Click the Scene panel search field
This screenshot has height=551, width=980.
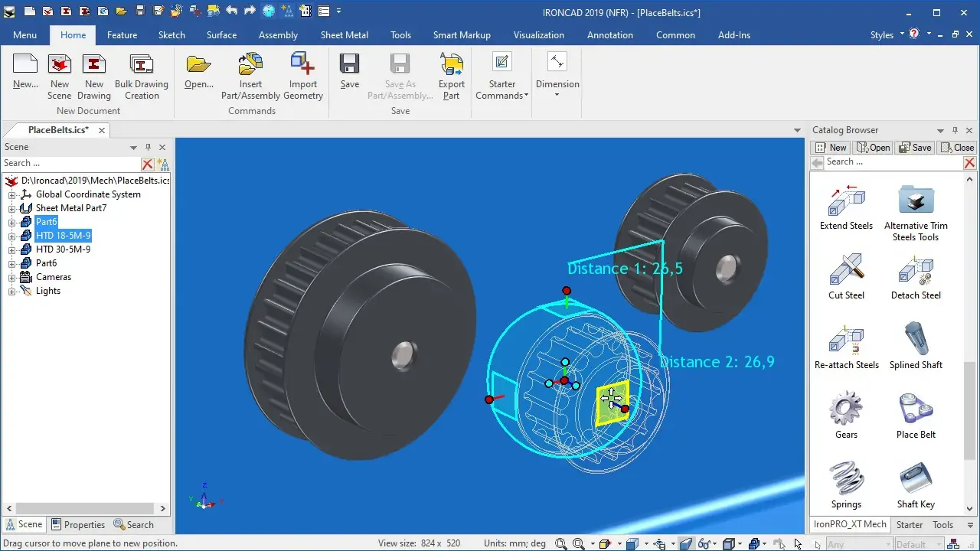click(x=71, y=163)
